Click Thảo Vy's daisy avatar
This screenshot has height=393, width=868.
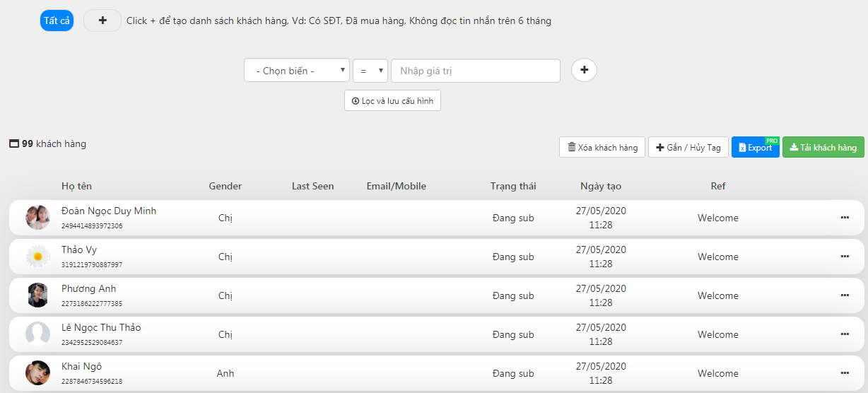37,257
